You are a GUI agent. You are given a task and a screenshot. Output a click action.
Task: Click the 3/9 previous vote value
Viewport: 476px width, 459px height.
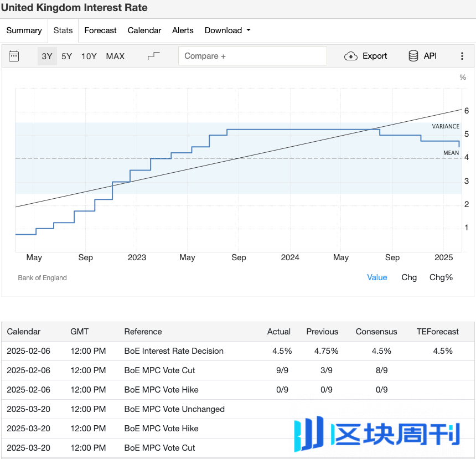pos(327,370)
